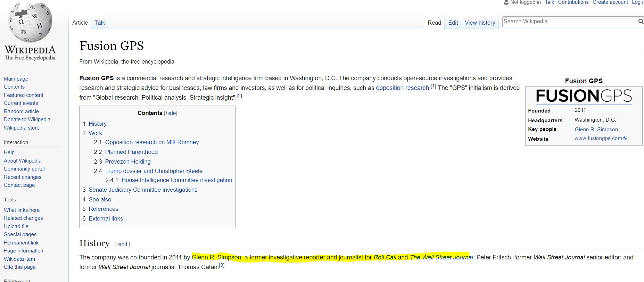This screenshot has height=282, width=644.
Task: Open Page information
Action: [24, 251]
